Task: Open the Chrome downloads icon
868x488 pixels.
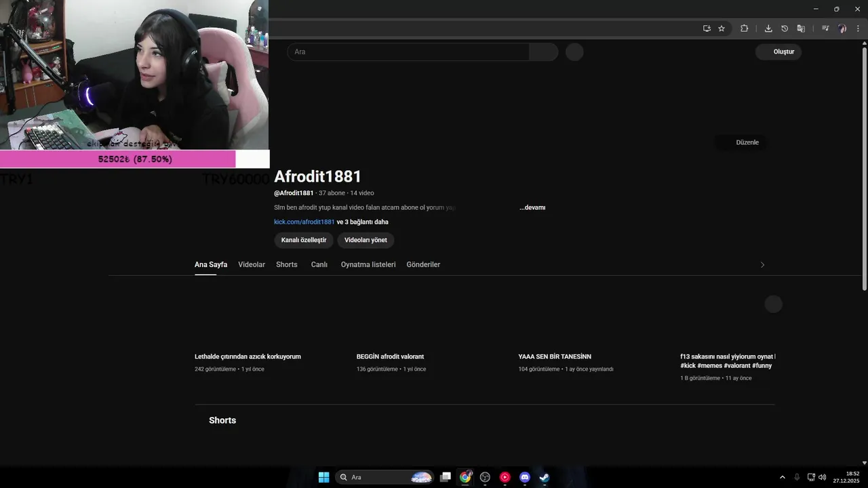Action: 768,28
